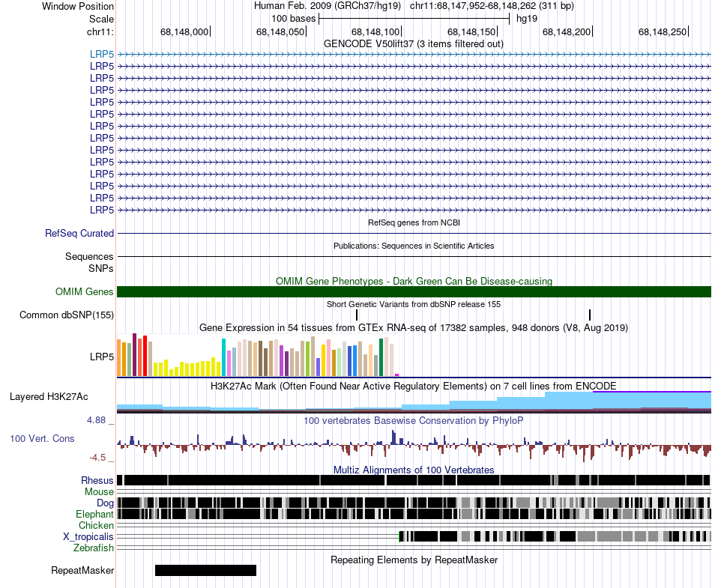Screen dimensions: 712x588
Task: Click the dark green bar in GTEx chart
Action: tap(381, 357)
